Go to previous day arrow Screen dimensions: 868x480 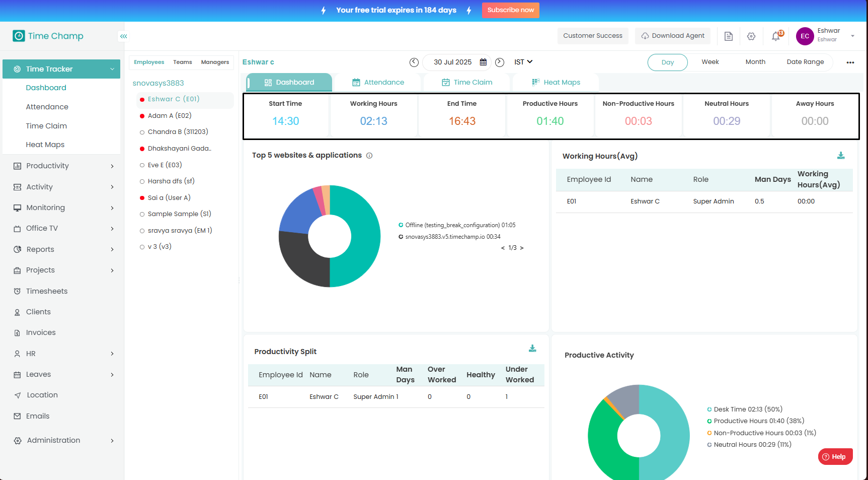[x=414, y=62]
